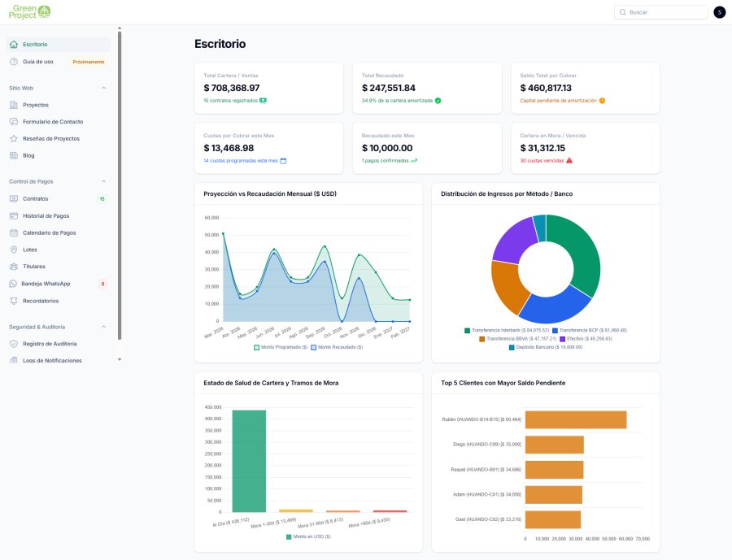Open Reseñas de Proyectos star icon
The width and height of the screenshot is (732, 560).
pos(14,139)
